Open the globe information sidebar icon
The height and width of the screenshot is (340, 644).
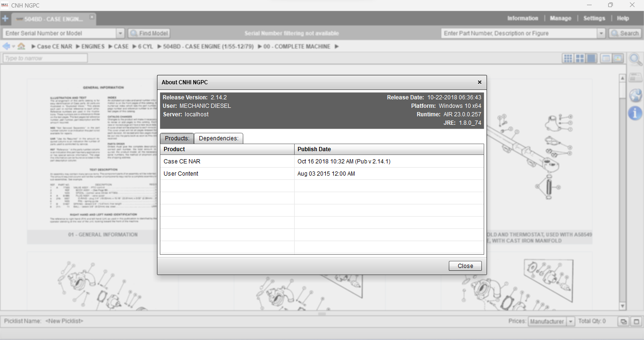tap(636, 95)
